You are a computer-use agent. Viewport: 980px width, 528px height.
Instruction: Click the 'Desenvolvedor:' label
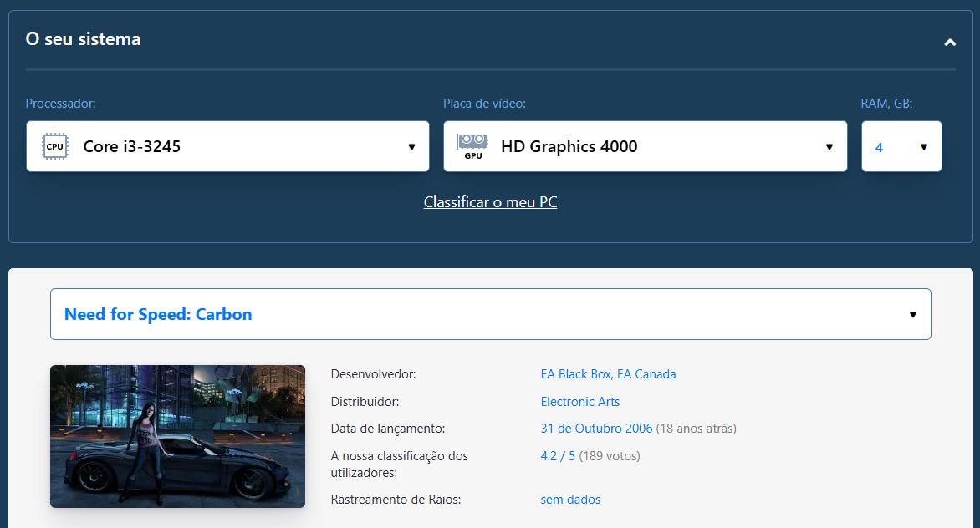(373, 374)
